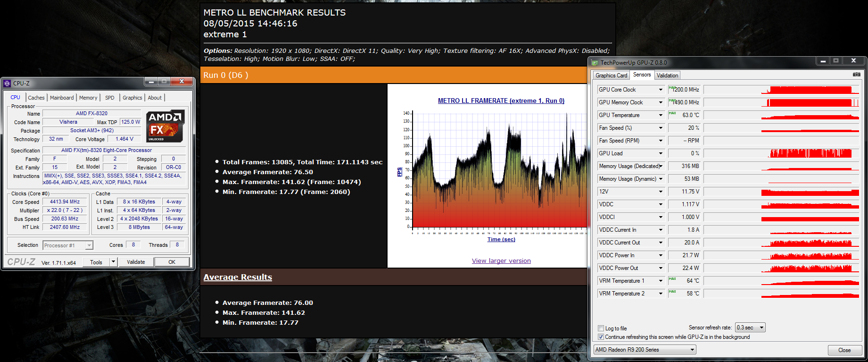Open the METRO LL FRAMERATE chart link
The width and height of the screenshot is (868, 362).
tap(501, 101)
